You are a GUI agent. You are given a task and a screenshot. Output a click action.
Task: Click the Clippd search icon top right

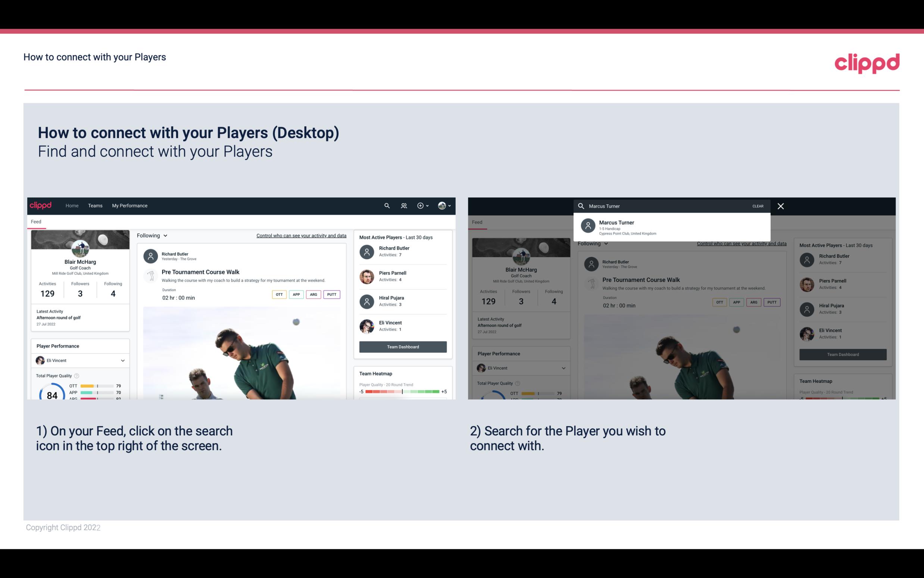click(x=386, y=205)
